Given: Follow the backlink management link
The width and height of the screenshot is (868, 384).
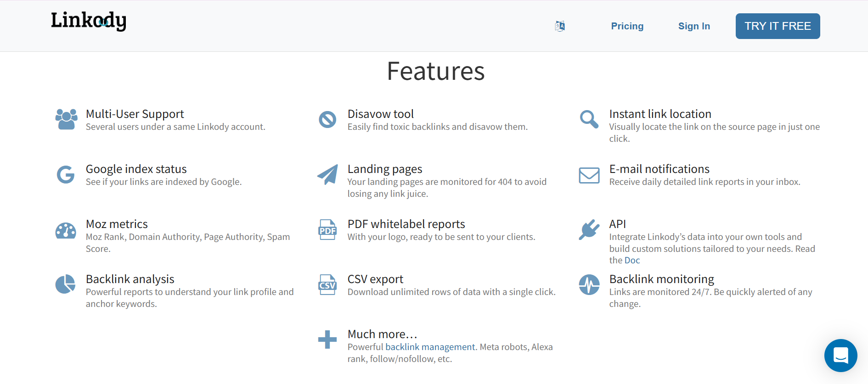Looking at the screenshot, I should tap(430, 347).
